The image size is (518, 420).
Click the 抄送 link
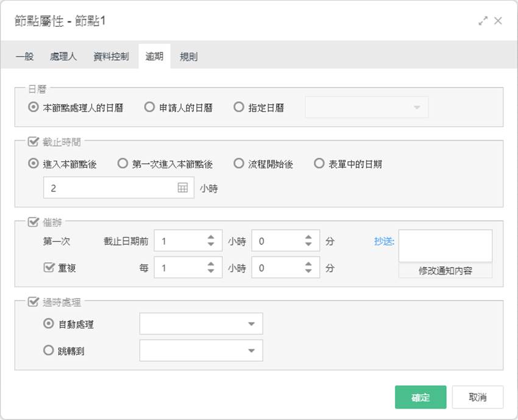(384, 241)
